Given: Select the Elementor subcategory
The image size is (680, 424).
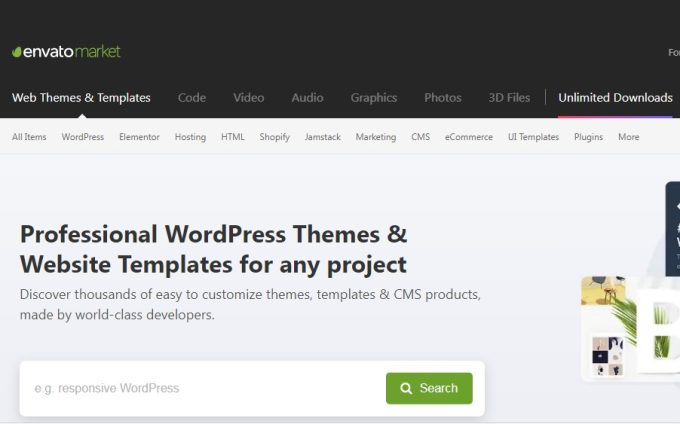Looking at the screenshot, I should click(139, 137).
